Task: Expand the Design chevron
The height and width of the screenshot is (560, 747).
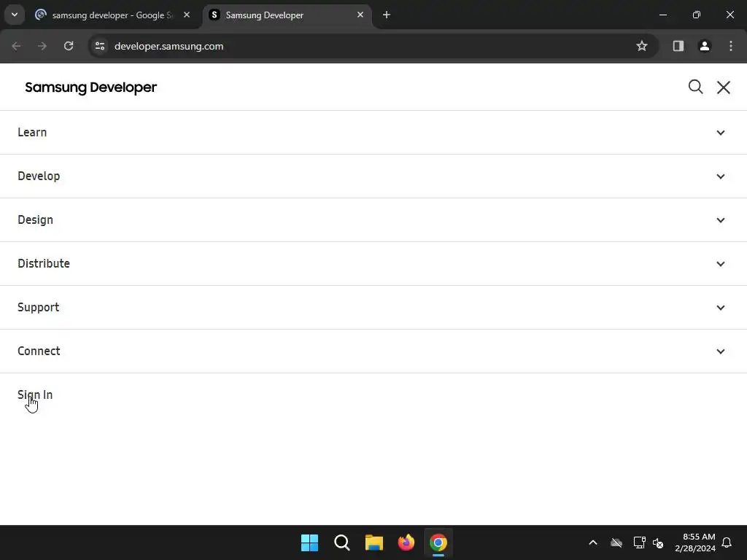Action: click(720, 220)
